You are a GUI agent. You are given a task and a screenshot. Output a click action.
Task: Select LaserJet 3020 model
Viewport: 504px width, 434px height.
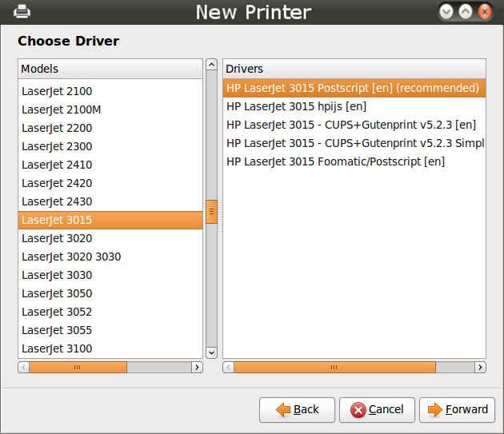click(x=110, y=238)
